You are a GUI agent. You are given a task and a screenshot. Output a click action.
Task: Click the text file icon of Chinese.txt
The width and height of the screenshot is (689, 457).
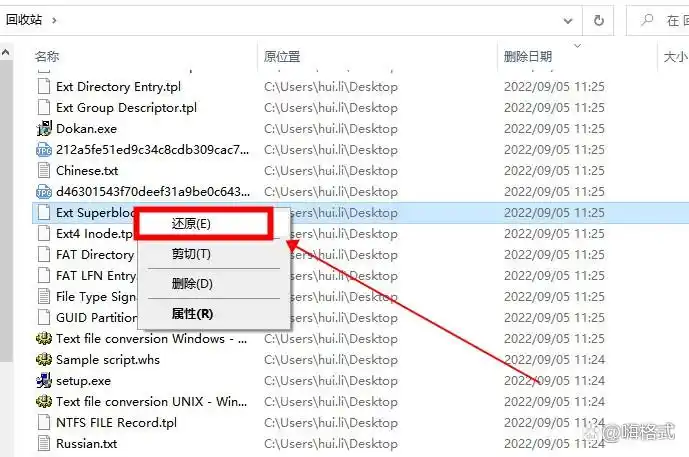pos(44,171)
